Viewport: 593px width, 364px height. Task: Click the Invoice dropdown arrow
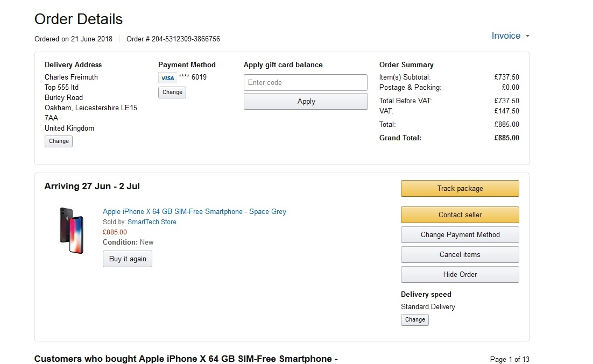(x=527, y=37)
